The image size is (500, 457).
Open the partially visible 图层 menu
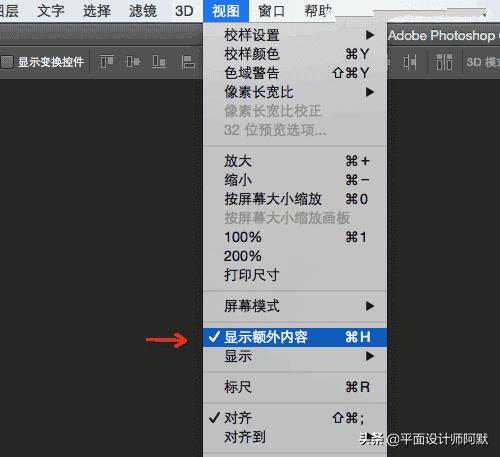click(9, 11)
